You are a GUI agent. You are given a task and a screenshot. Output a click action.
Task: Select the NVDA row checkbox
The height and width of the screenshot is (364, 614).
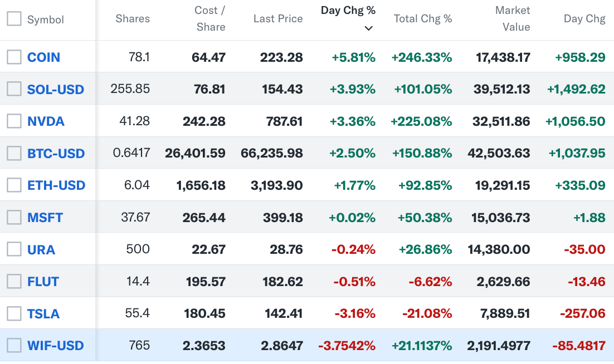tap(14, 121)
